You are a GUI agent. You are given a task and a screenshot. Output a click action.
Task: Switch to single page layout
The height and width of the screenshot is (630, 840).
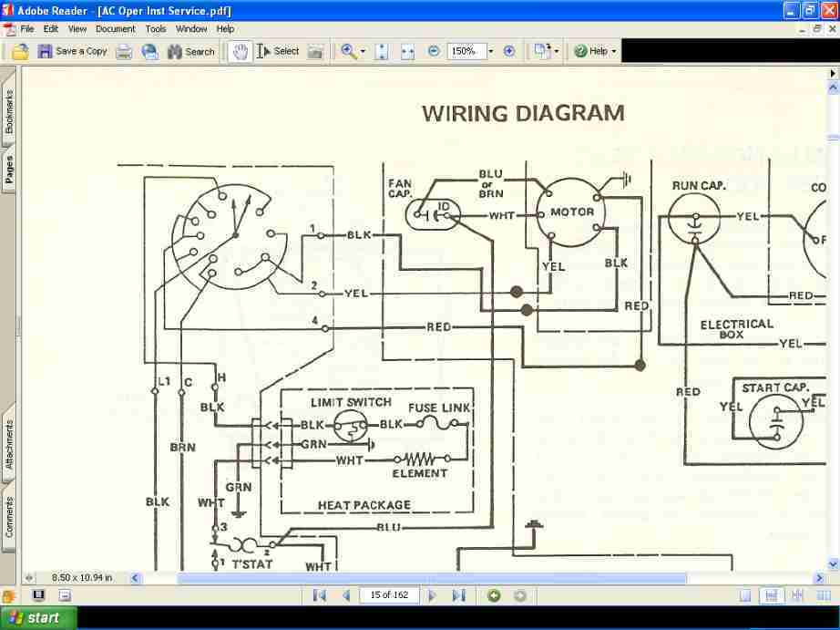(745, 595)
